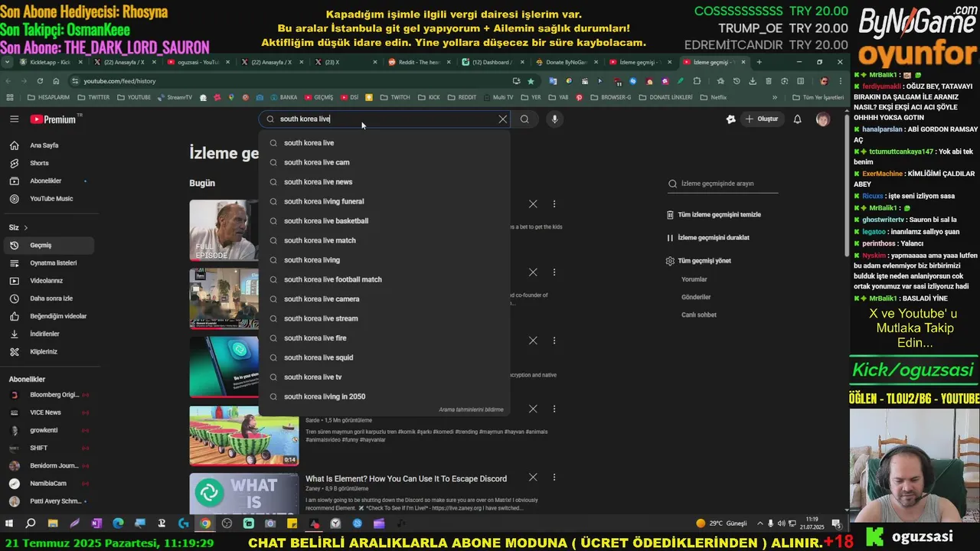
Task: Select suggestion 'south korea live fire'
Action: (384, 337)
